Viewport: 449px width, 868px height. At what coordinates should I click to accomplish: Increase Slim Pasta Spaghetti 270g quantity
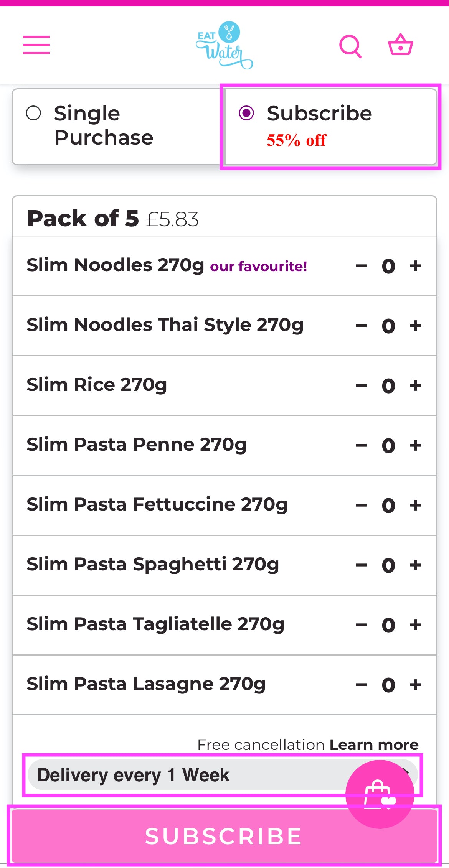(x=415, y=565)
